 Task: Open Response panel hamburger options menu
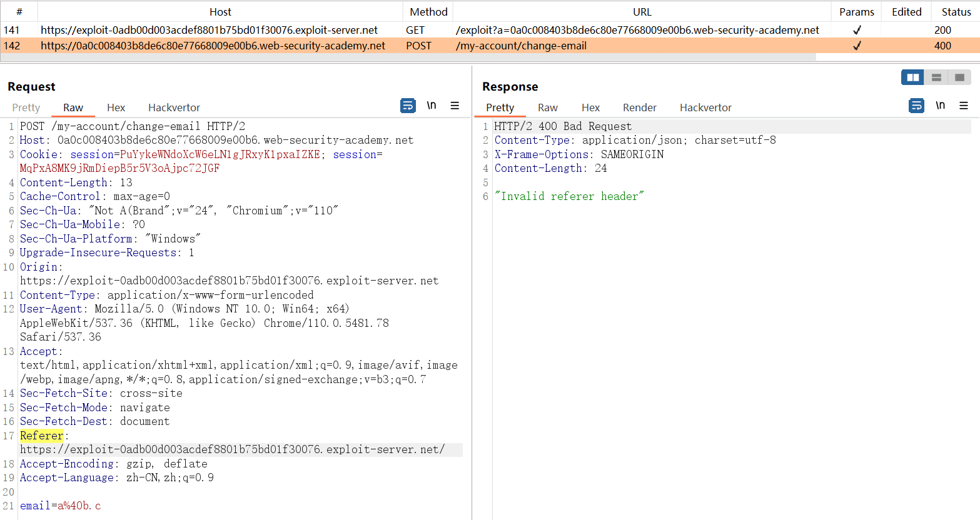(x=964, y=106)
